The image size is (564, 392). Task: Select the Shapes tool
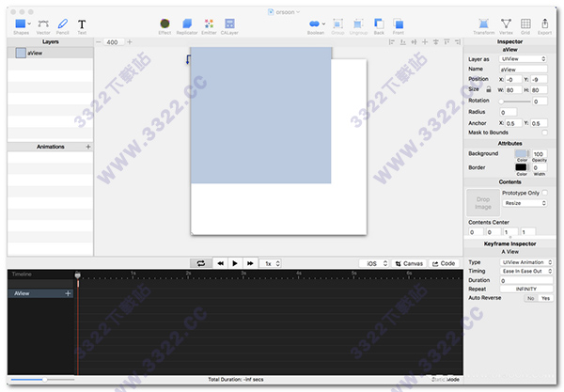tap(20, 24)
